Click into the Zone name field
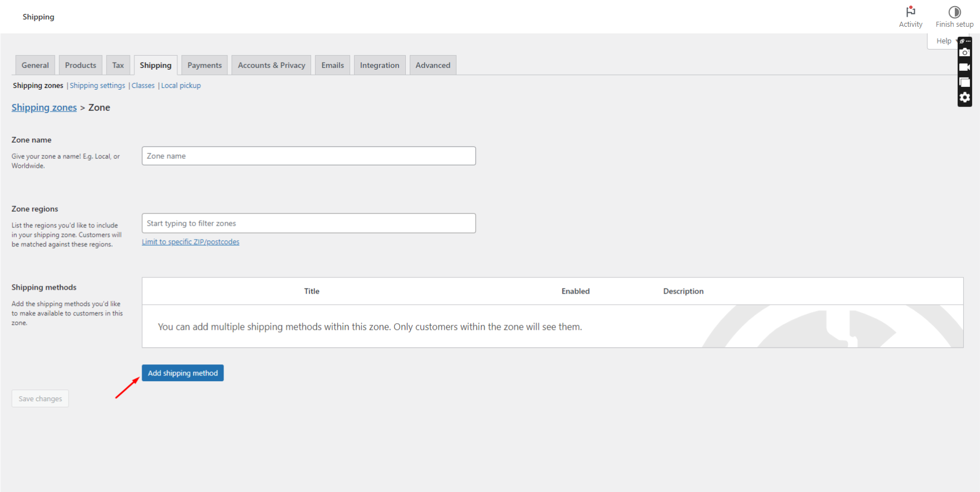Image resolution: width=980 pixels, height=492 pixels. 308,156
